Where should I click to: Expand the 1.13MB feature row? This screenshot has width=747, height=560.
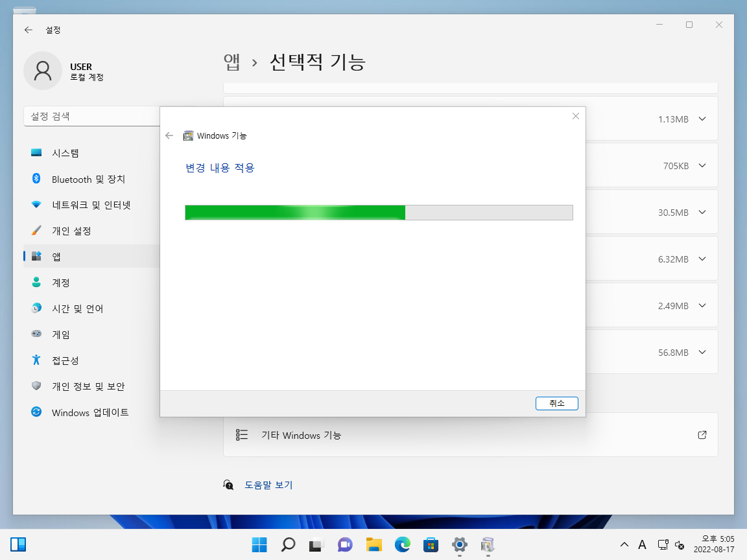(702, 119)
